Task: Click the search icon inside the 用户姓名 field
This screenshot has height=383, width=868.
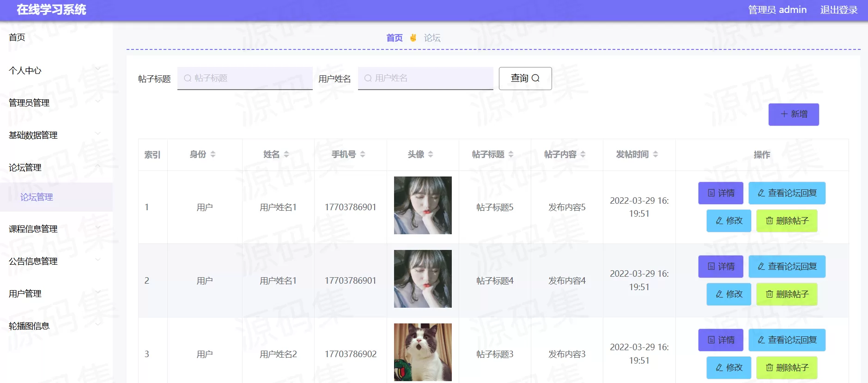Action: pos(368,78)
